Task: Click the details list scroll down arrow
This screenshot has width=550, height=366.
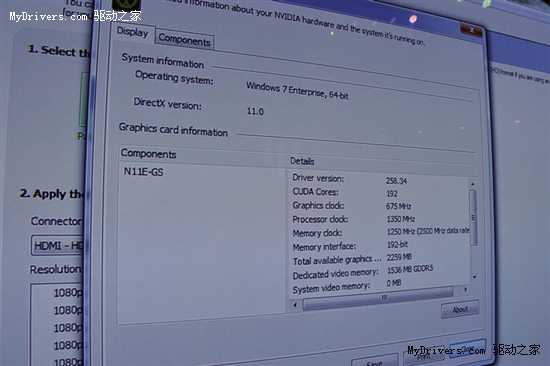Action: pos(474,277)
